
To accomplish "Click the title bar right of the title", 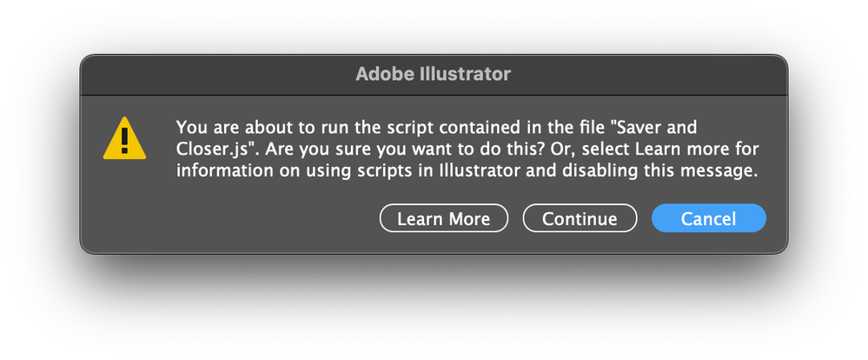I will point(652,75).
